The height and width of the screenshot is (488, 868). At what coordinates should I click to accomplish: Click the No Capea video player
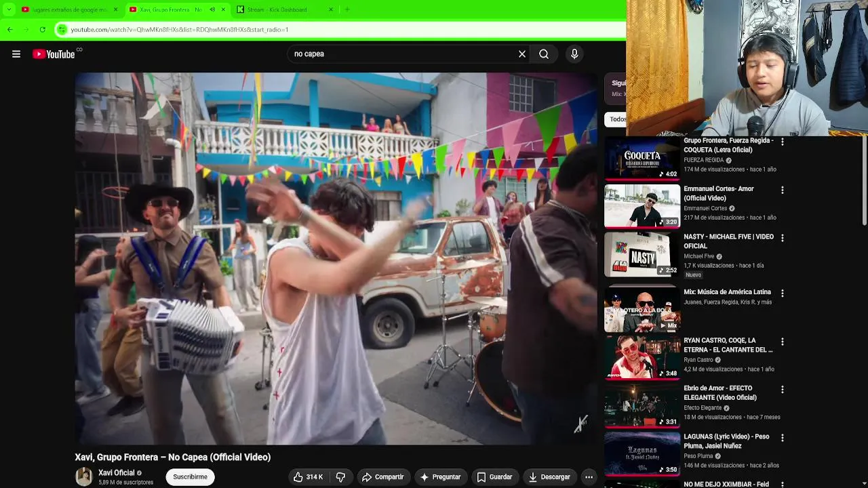(336, 258)
